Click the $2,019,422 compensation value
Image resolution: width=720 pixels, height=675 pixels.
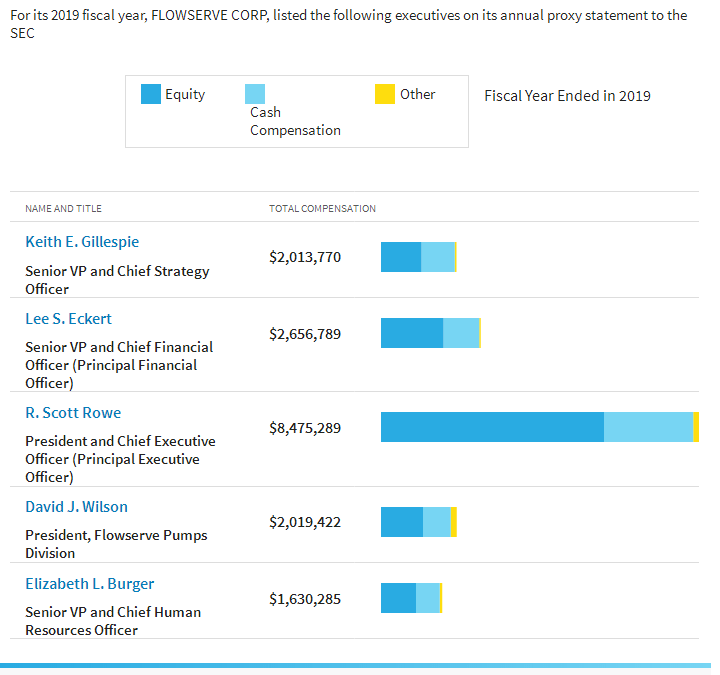click(305, 522)
